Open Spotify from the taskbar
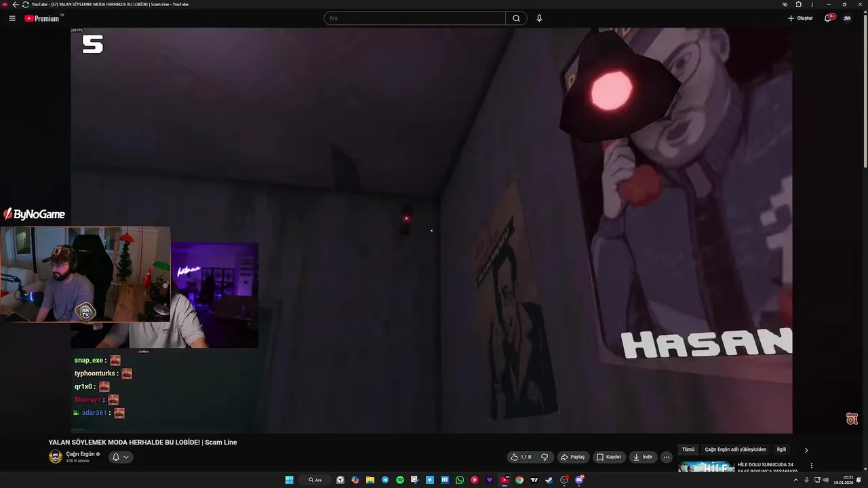 pyautogui.click(x=400, y=480)
